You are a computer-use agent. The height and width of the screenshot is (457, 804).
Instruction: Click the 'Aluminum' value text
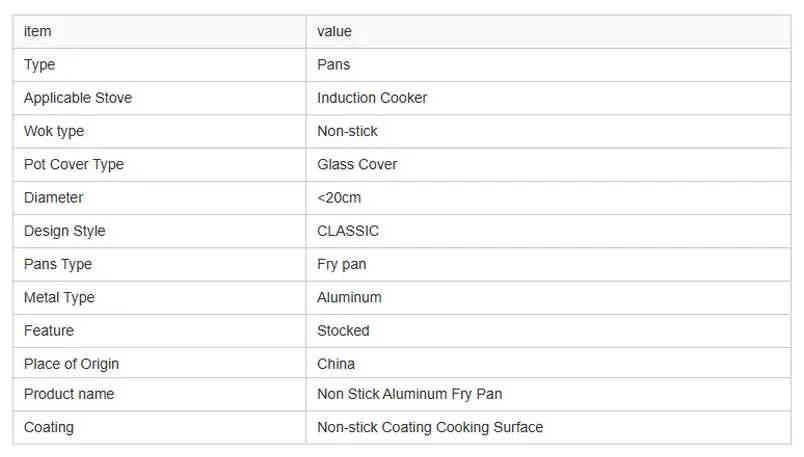pos(349,297)
